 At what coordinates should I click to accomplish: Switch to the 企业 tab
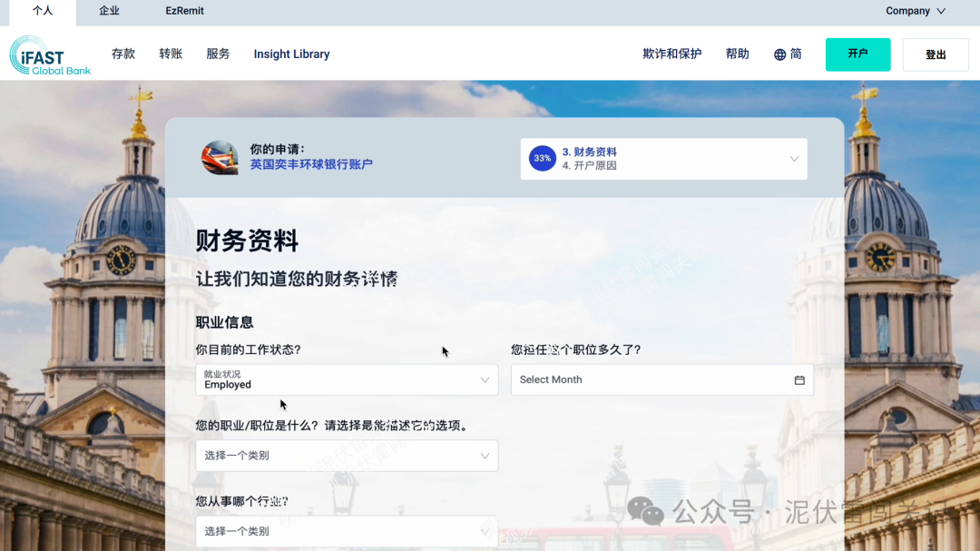(109, 11)
